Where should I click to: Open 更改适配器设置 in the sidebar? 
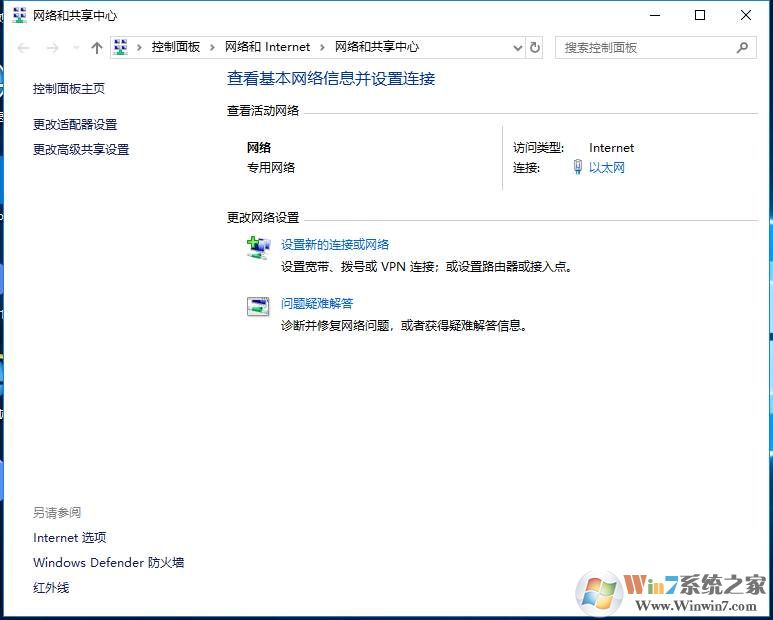75,125
